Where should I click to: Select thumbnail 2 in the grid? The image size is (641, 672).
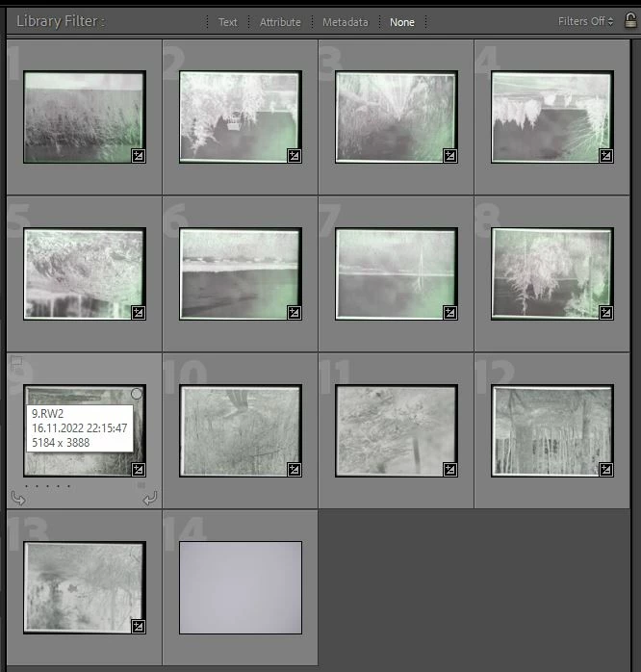[241, 117]
